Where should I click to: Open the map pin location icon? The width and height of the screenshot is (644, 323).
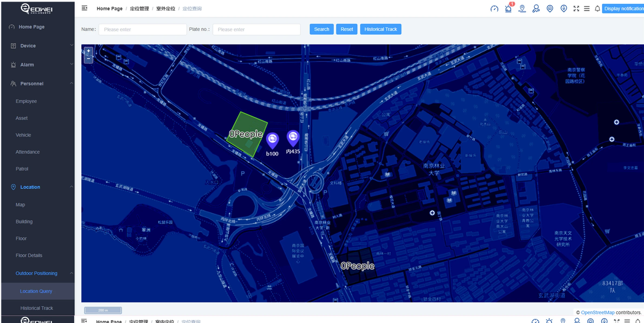coord(522,9)
